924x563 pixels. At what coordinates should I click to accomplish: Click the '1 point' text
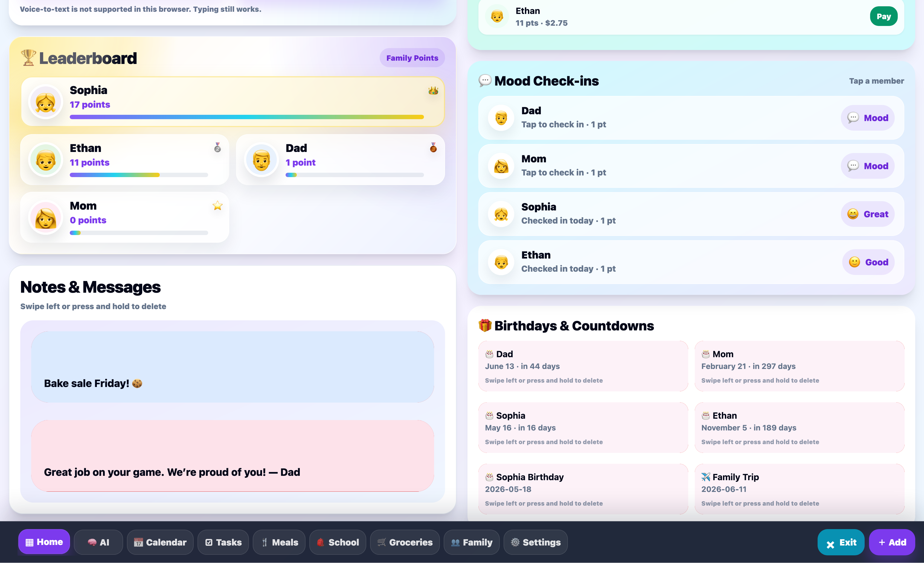(300, 162)
